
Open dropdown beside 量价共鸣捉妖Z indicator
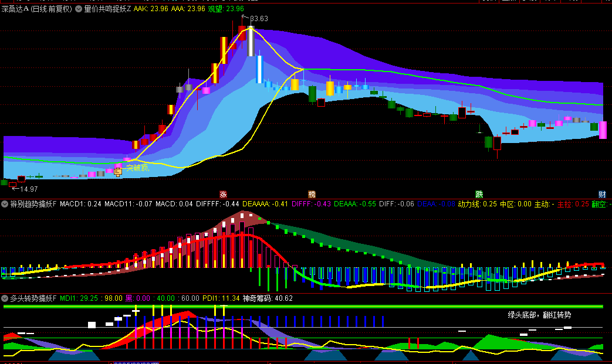79,9
